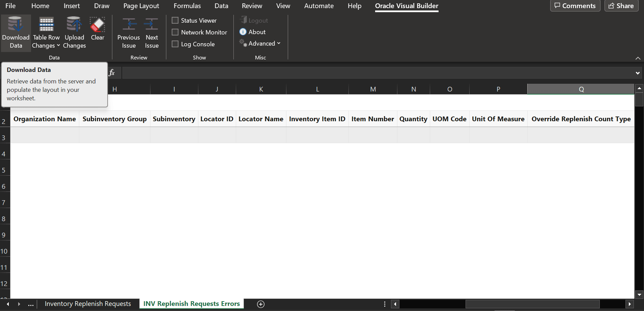Viewport: 644px width, 311px height.
Task: Click the Subinventory header cell
Action: coord(174,119)
